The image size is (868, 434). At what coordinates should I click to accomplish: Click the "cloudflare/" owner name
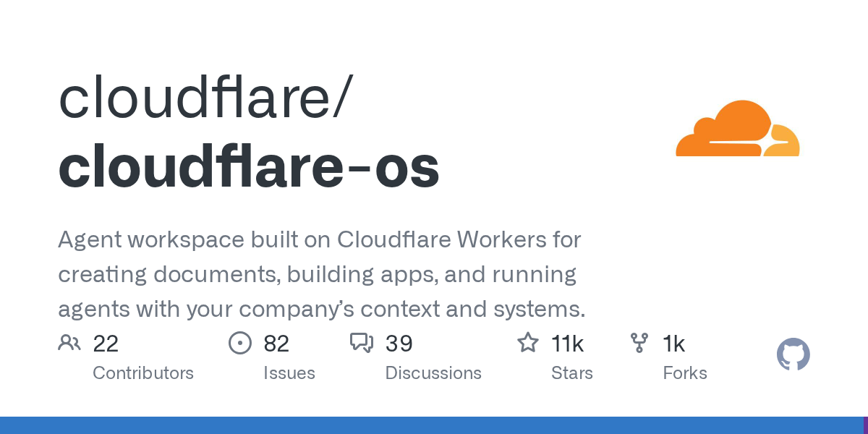205,97
